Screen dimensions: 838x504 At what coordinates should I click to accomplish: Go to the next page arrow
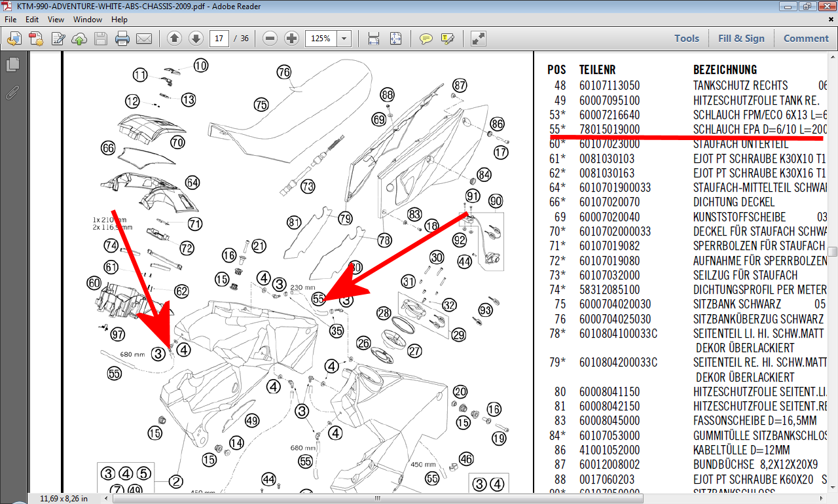196,39
